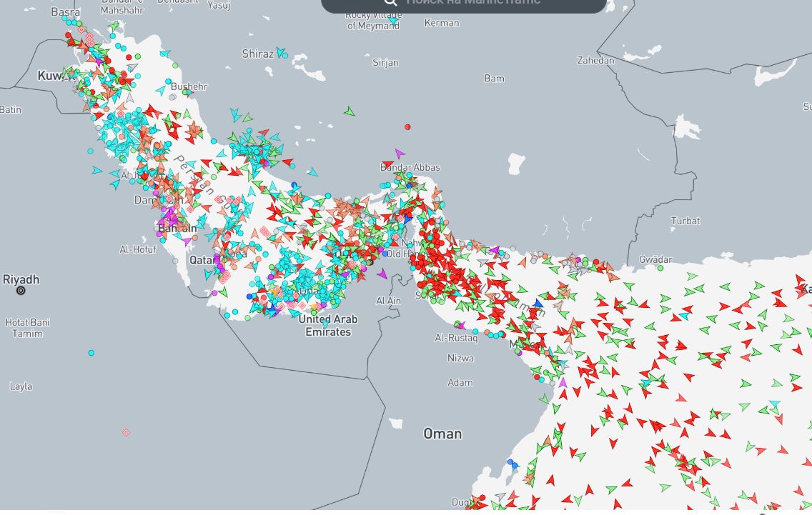Click the dark blue vessel arrow in Gulf of Oman
The image size is (812, 515).
pos(539,304)
